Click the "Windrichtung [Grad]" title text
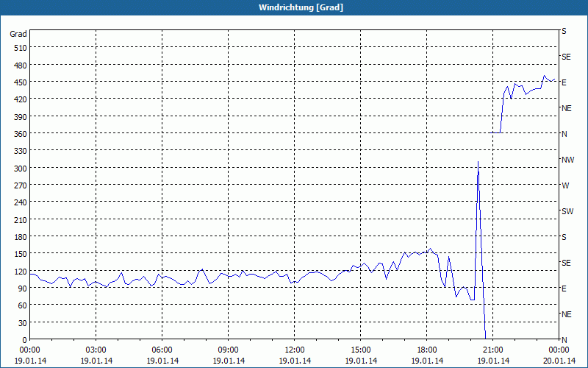Screen dimensions: 588x368 301,7
